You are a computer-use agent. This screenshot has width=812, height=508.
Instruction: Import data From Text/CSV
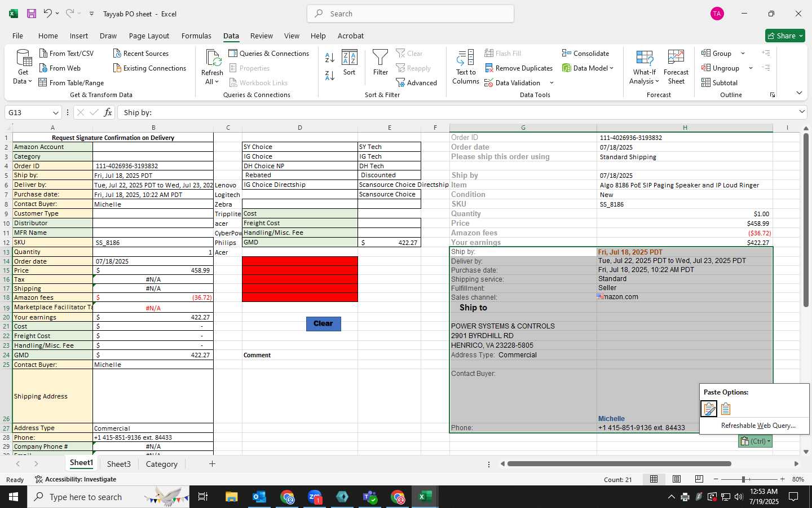(x=67, y=53)
